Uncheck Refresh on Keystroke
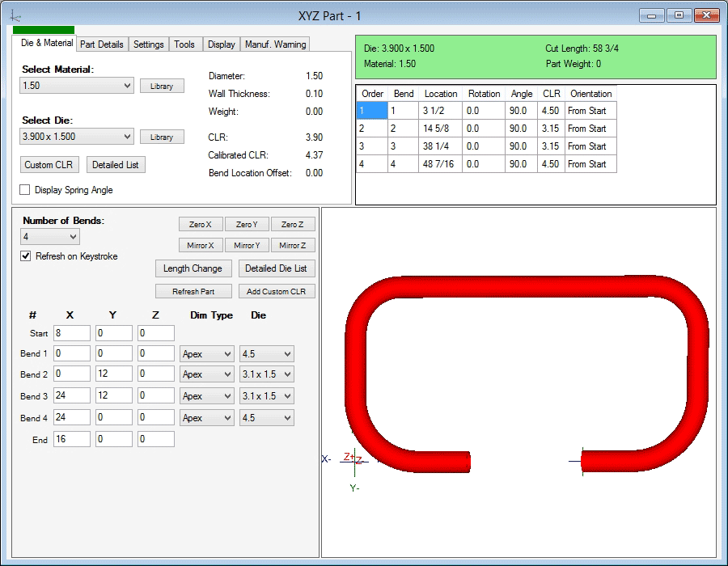Viewport: 728px width, 566px height. (x=26, y=256)
